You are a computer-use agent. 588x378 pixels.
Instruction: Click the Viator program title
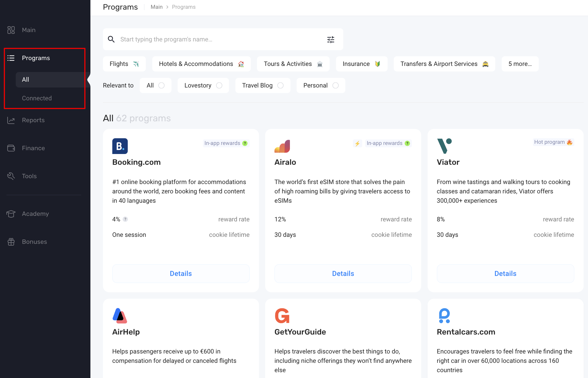point(448,162)
